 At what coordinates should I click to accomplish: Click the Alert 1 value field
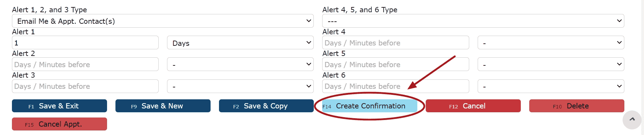pyautogui.click(x=85, y=43)
